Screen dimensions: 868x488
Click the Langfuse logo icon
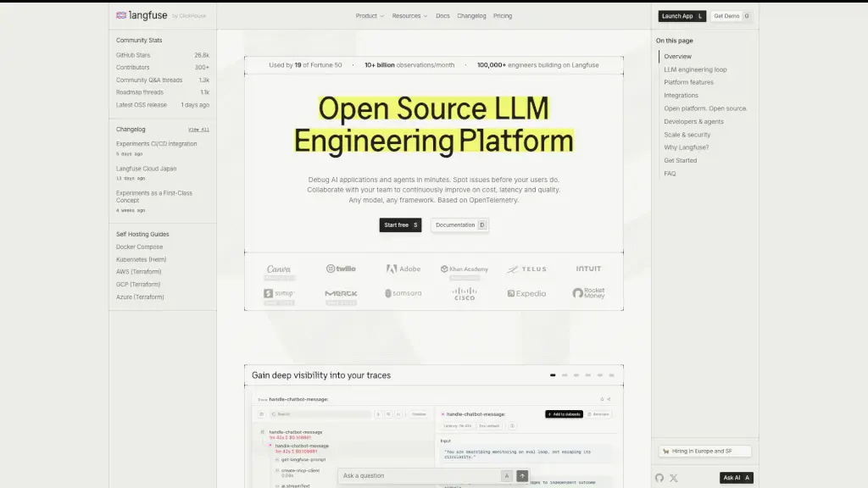click(121, 15)
